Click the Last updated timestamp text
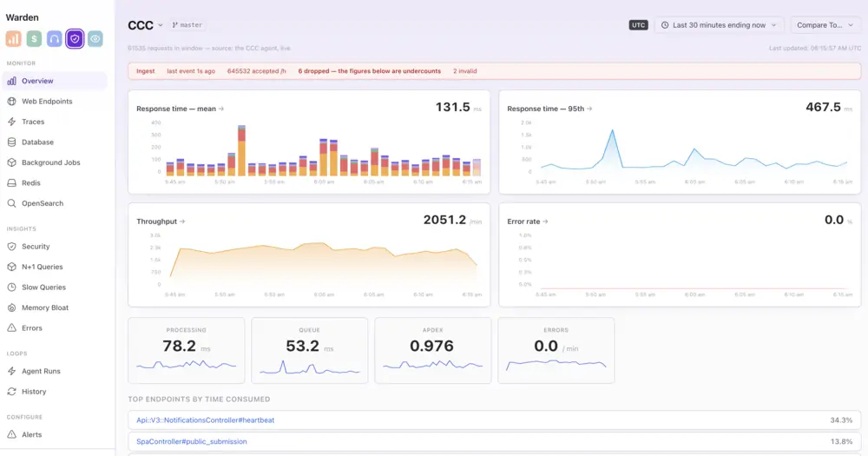Viewport: 868px width, 456px height. tap(815, 48)
